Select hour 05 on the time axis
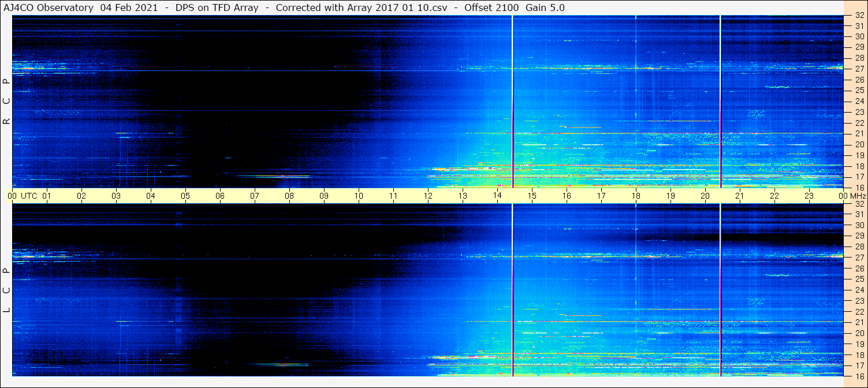Screen dimensions: 868x388 [185, 196]
